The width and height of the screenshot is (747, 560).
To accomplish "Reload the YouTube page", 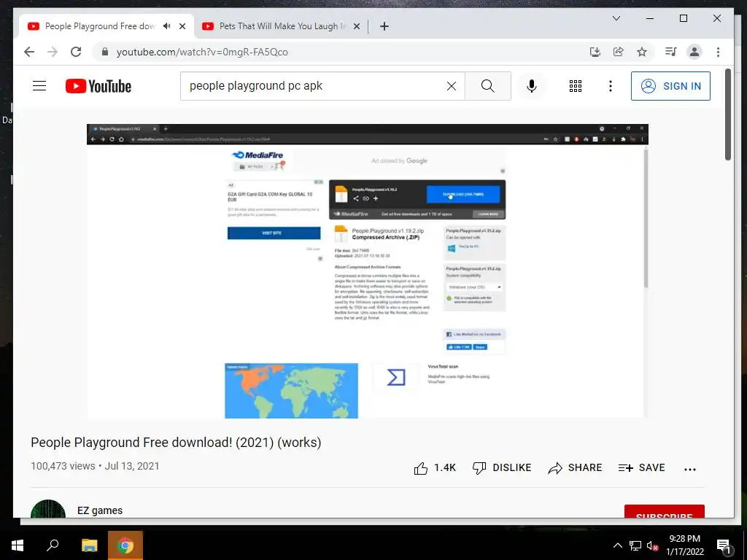I will tap(76, 52).
